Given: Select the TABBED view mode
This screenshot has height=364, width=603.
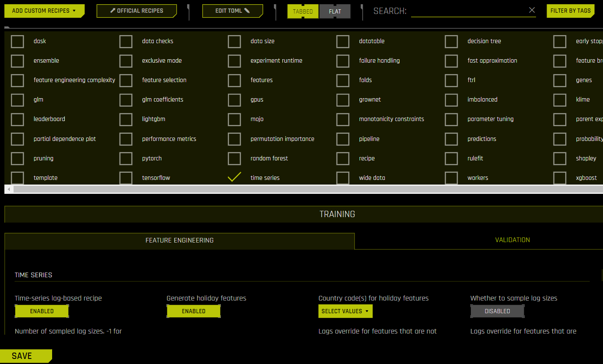Looking at the screenshot, I should (303, 11).
